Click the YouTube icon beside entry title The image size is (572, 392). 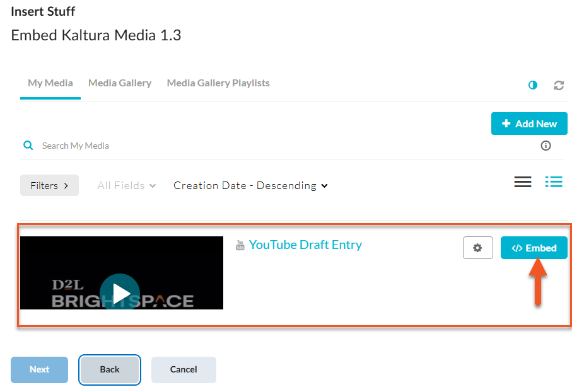click(x=240, y=245)
